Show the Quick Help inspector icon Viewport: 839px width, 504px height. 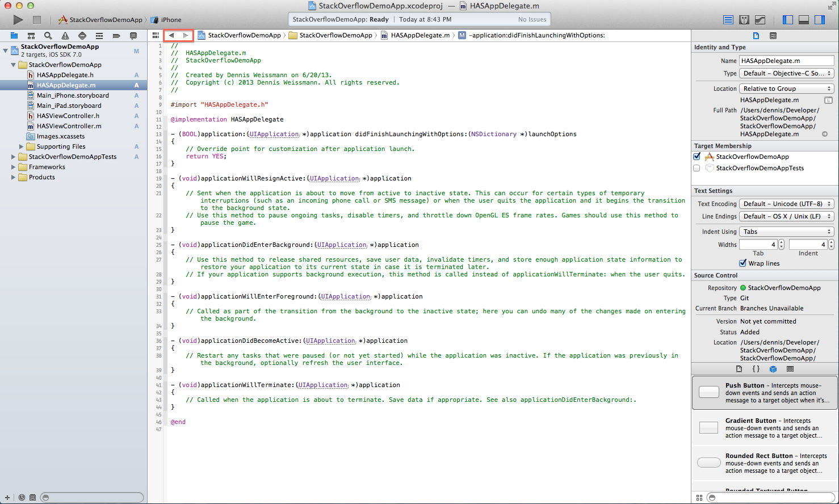(x=773, y=36)
